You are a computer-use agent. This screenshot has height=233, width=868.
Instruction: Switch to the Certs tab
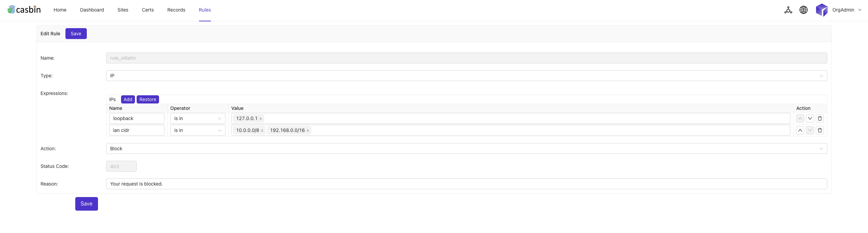(148, 10)
